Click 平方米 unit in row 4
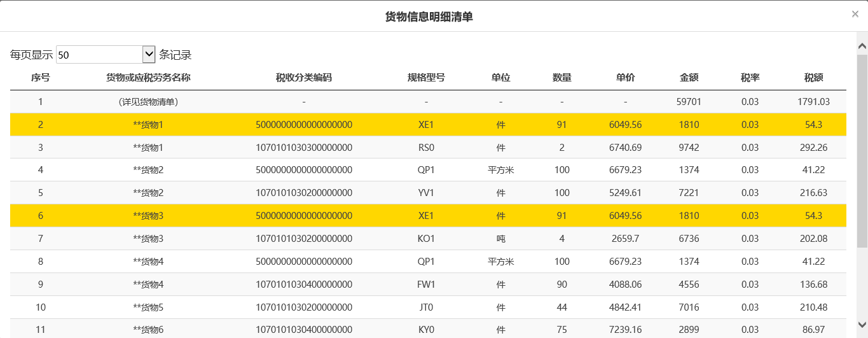Viewport: 868px width, 338px height. [501, 171]
